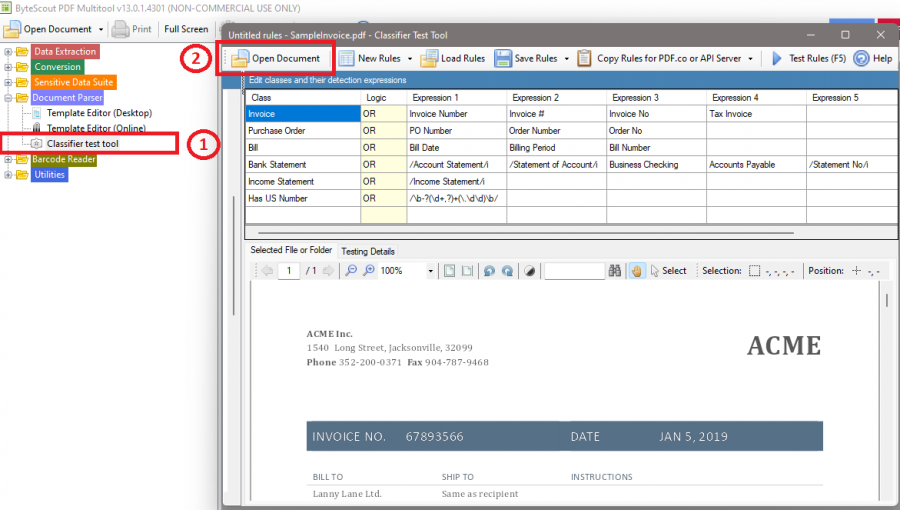Open the Save Rules dropdown arrow
Viewport: 900px width, 510px height.
pos(567,59)
